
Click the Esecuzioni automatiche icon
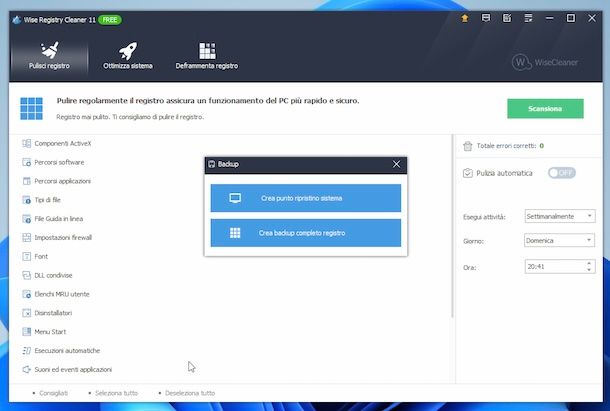pos(26,351)
